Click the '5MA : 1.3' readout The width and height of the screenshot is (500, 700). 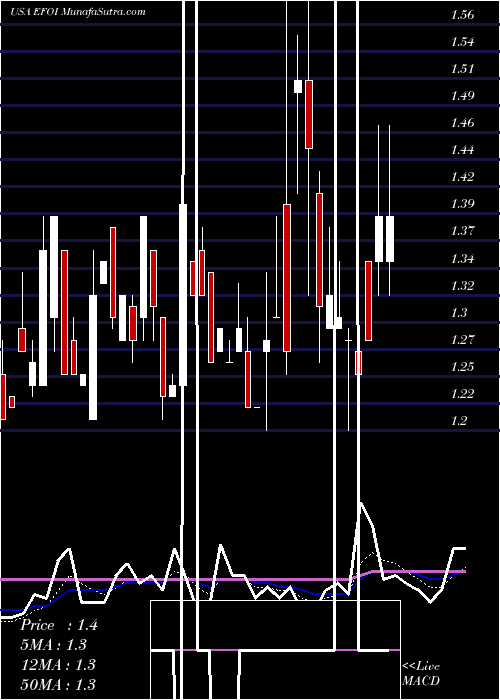click(53, 645)
